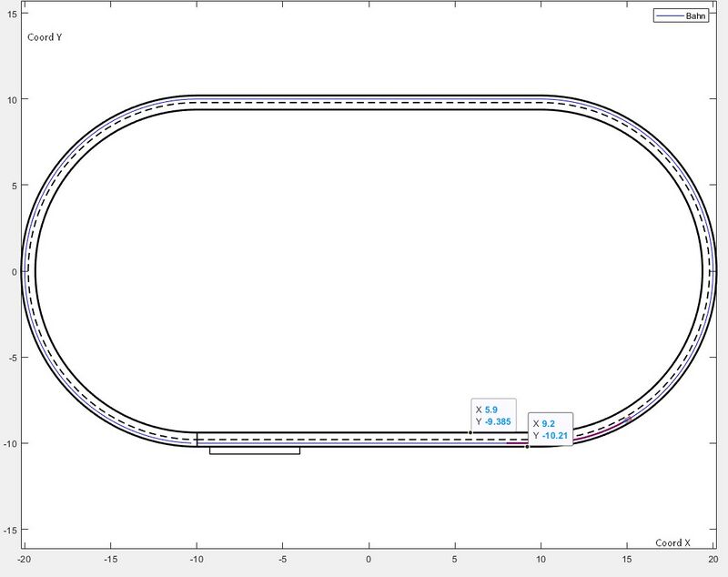Image resolution: width=728 pixels, height=577 pixels.
Task: Click the vertical start line on the track
Action: [x=197, y=440]
